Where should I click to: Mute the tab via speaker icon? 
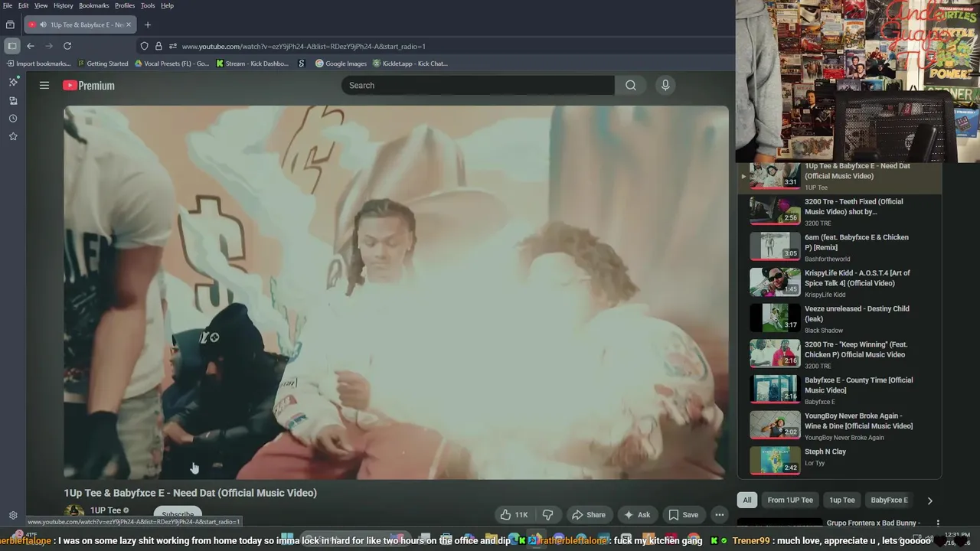42,24
